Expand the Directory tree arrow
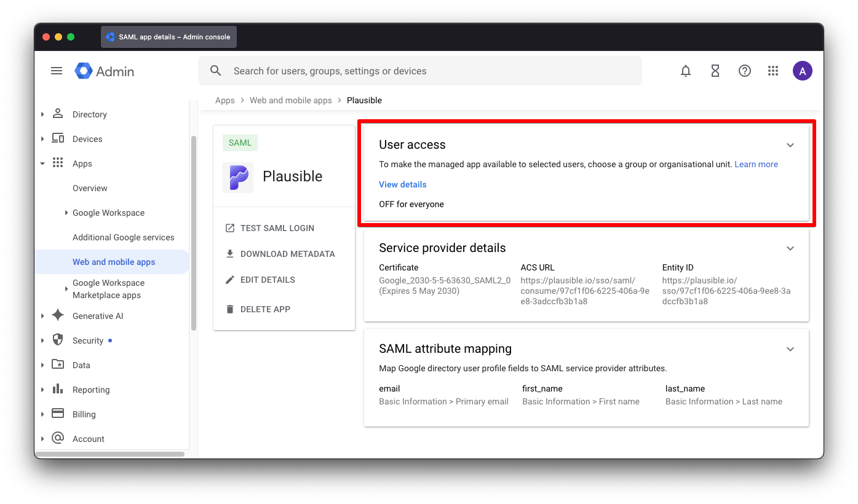858x504 pixels. (x=42, y=114)
